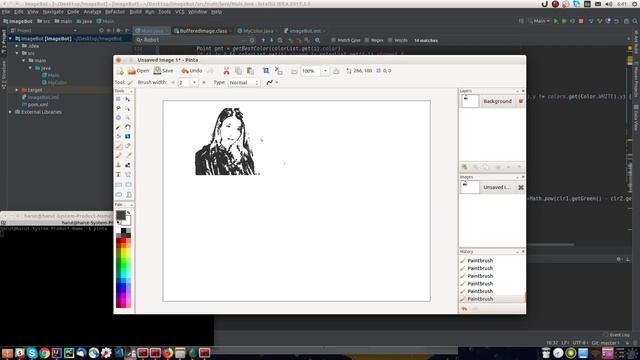Choose the Lasso Select tool
The image size is (640, 360).
click(x=118, y=109)
